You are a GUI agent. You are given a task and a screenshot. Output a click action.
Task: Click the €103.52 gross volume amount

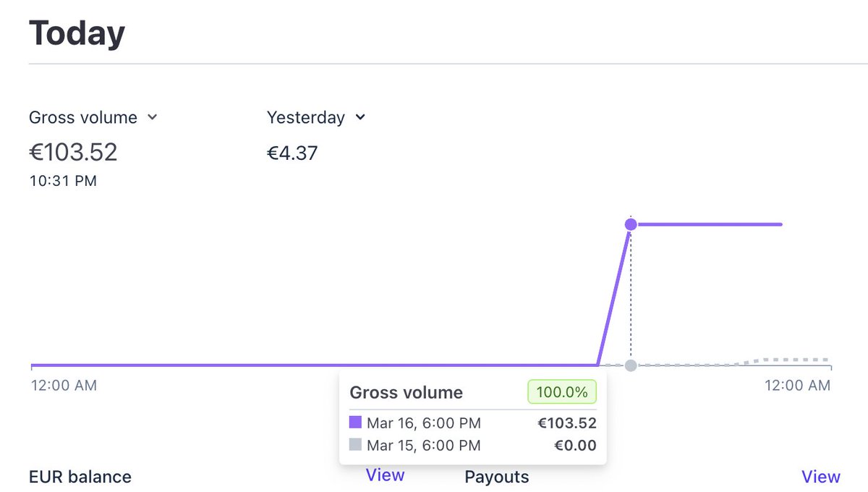click(73, 152)
